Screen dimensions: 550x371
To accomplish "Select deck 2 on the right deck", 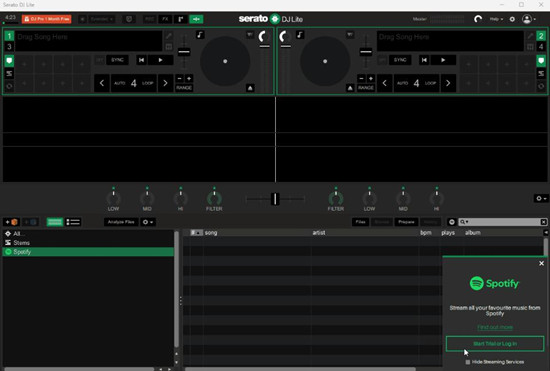I will pos(541,36).
